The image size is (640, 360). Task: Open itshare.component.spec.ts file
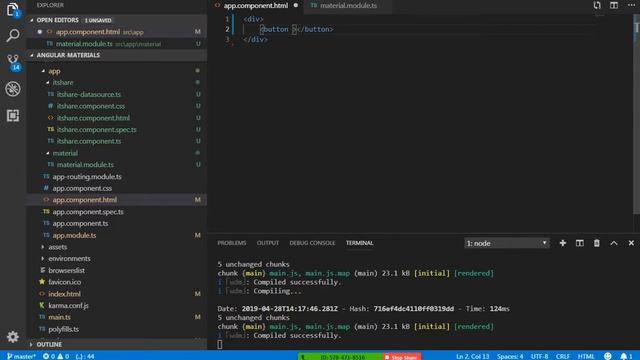point(96,129)
